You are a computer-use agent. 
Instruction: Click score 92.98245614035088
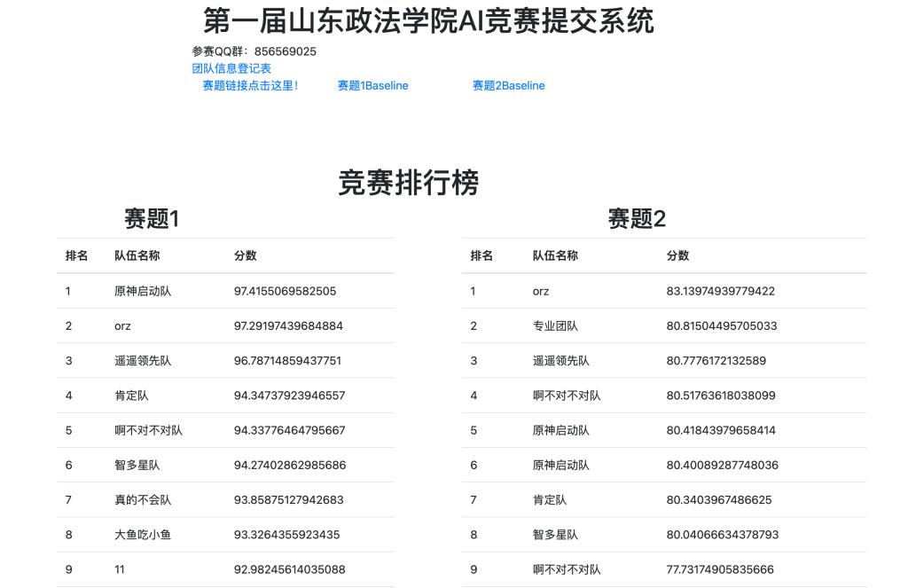[x=290, y=569]
